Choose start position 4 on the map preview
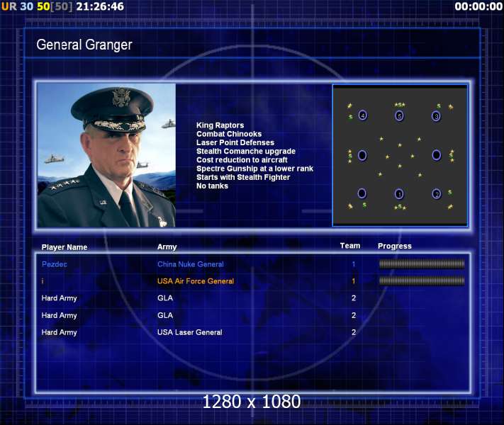 tap(362, 115)
